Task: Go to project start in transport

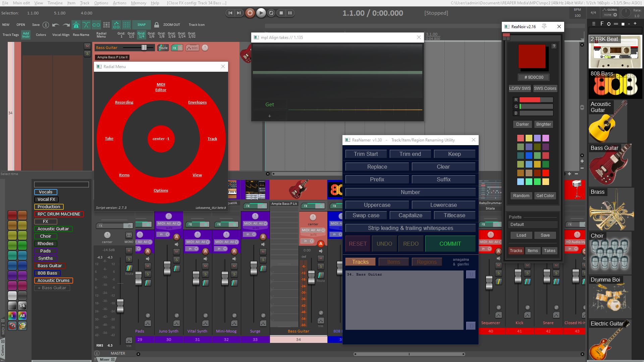Action: click(230, 13)
